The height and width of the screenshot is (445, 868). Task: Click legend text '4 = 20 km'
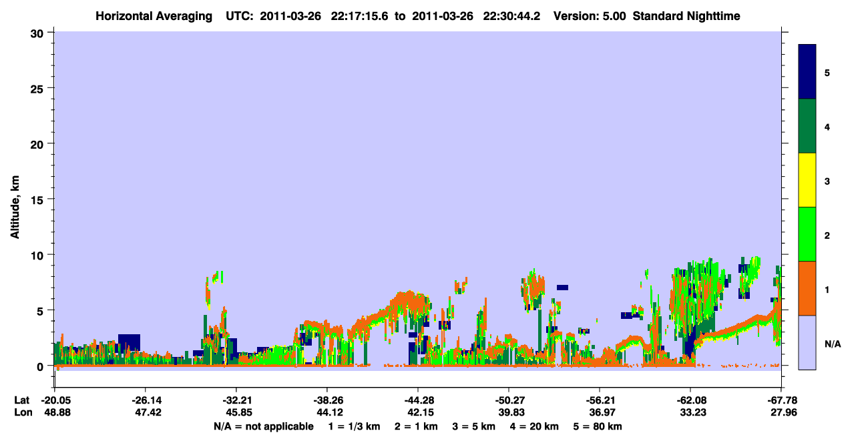tap(534, 426)
